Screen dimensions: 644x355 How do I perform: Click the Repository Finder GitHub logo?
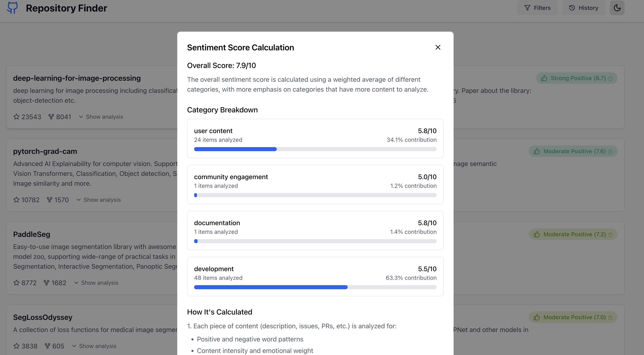point(12,8)
